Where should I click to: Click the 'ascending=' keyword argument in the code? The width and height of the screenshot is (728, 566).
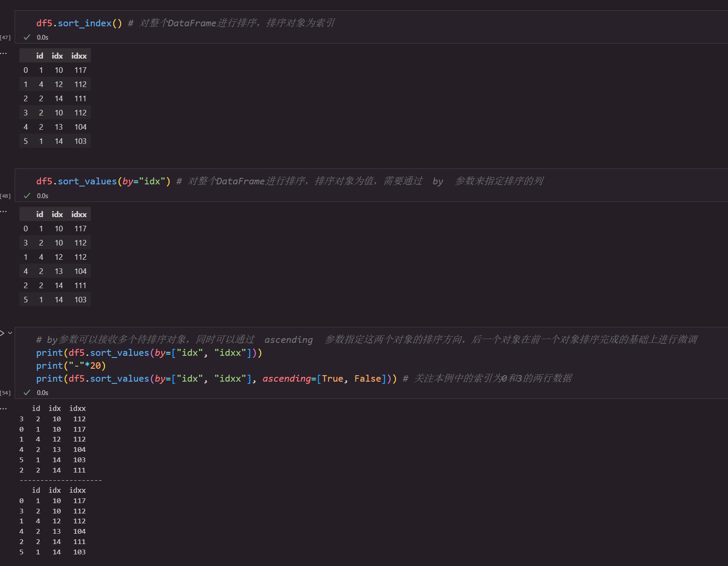point(289,379)
